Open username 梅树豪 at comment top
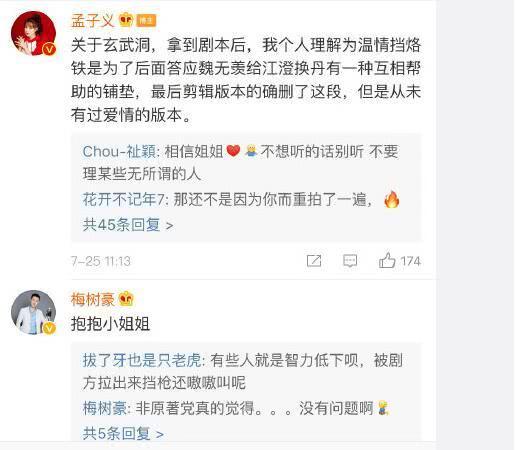Viewport: 516px width, 450px height. (x=93, y=299)
